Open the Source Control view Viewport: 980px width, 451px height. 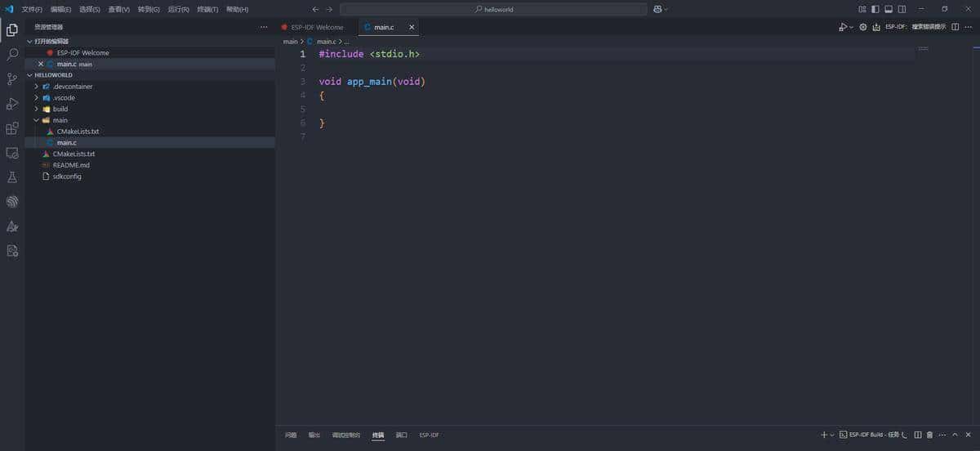click(12, 79)
